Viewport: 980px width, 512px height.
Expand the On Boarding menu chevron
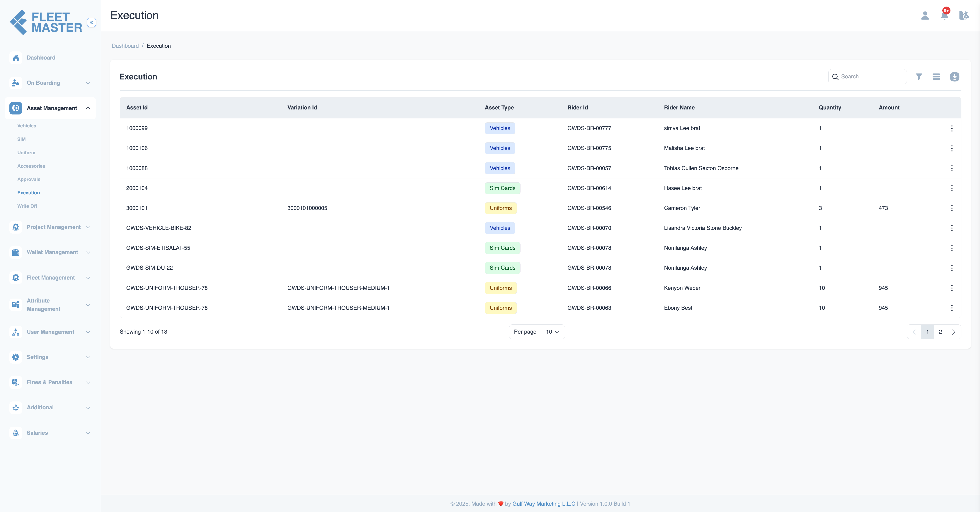[88, 83]
